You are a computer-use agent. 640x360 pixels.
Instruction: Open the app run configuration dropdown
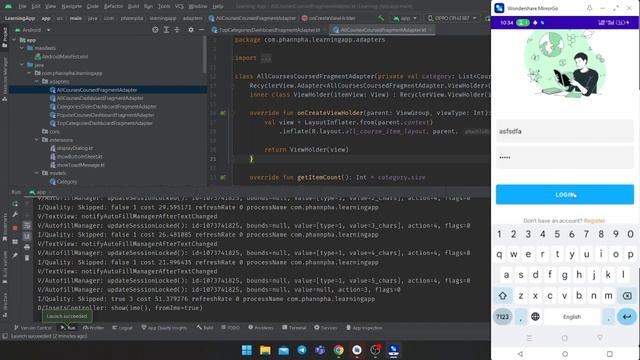click(405, 18)
